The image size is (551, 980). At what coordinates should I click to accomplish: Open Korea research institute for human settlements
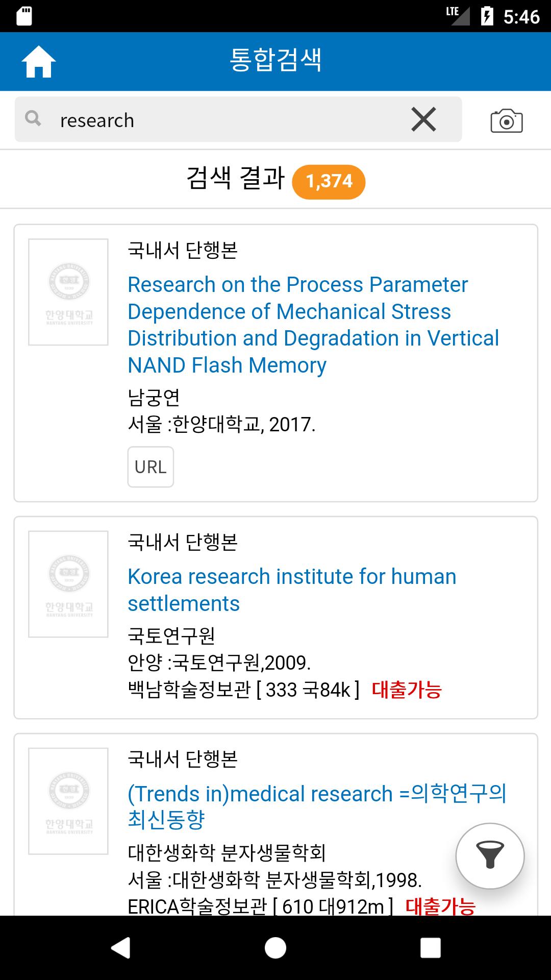pos(292,590)
